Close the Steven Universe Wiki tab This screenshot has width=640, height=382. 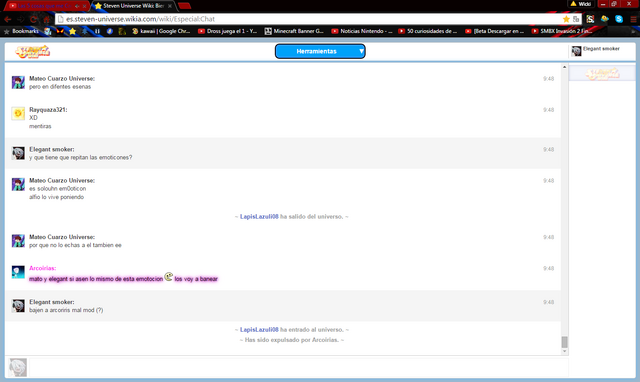pos(170,6)
